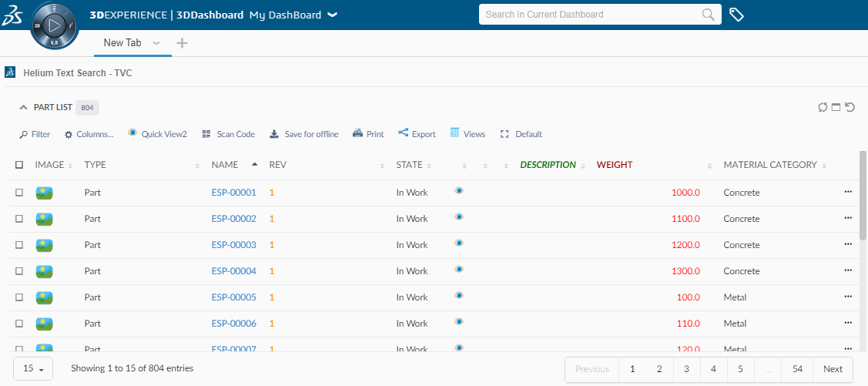Open the tag icon beside the search bar
Viewport: 868px width, 386px height.
736,15
